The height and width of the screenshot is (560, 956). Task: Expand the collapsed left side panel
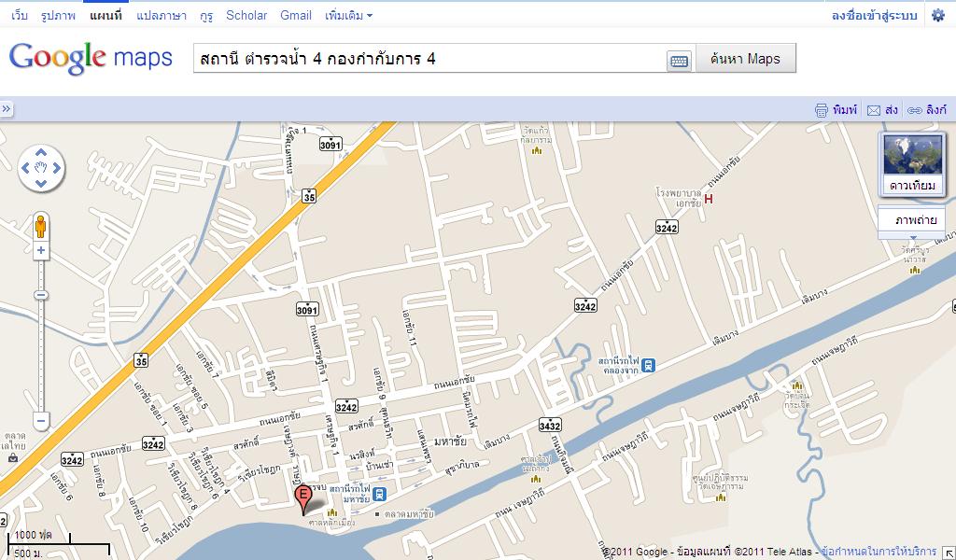click(x=7, y=109)
